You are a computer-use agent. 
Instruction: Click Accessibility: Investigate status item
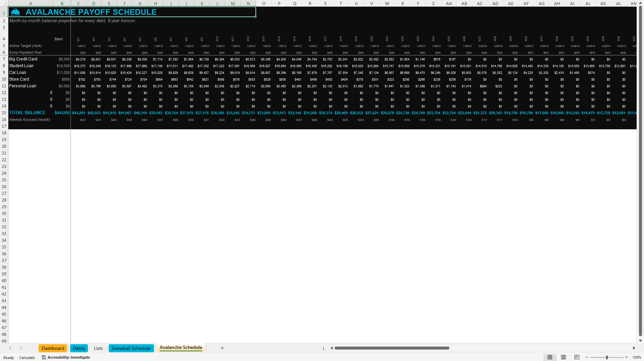(66, 357)
